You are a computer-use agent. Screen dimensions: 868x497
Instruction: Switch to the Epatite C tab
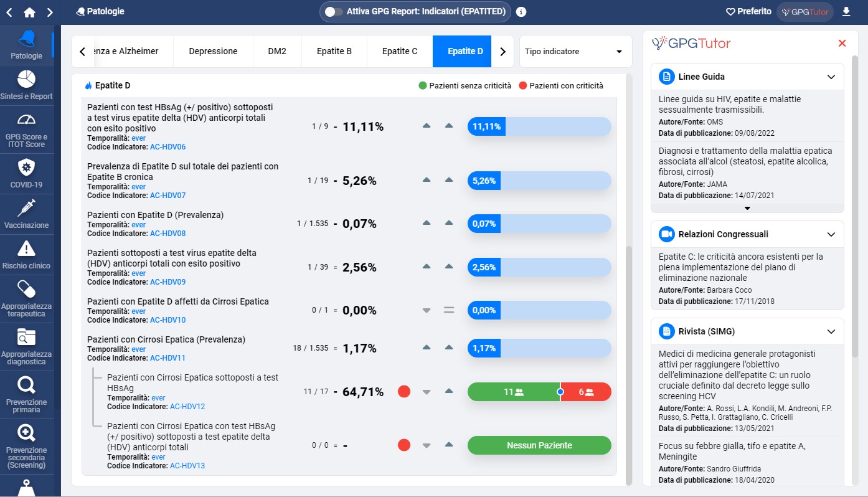[399, 51]
